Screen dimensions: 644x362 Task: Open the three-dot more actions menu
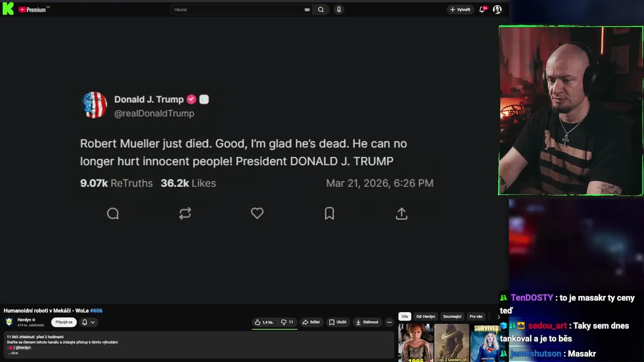[389, 322]
